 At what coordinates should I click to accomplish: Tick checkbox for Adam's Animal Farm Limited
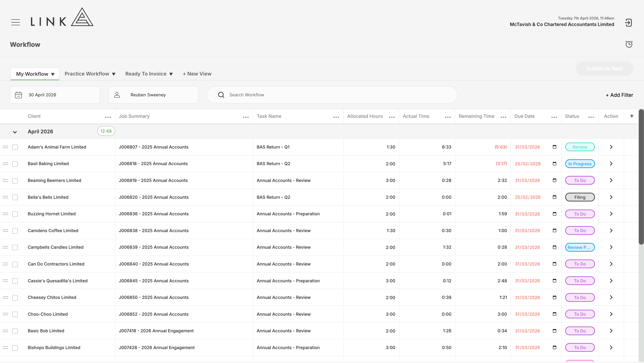click(15, 147)
